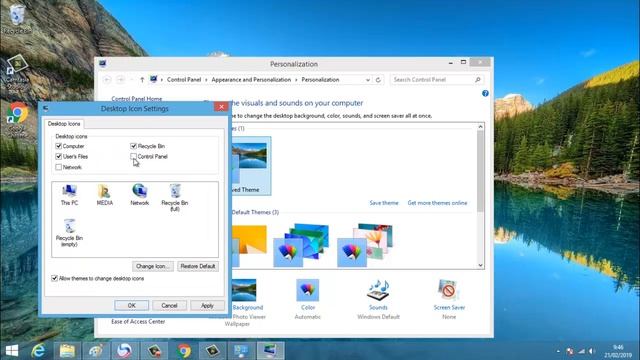The image size is (640, 360).
Task: Click the network signal icon in system tray
Action: pos(581,351)
